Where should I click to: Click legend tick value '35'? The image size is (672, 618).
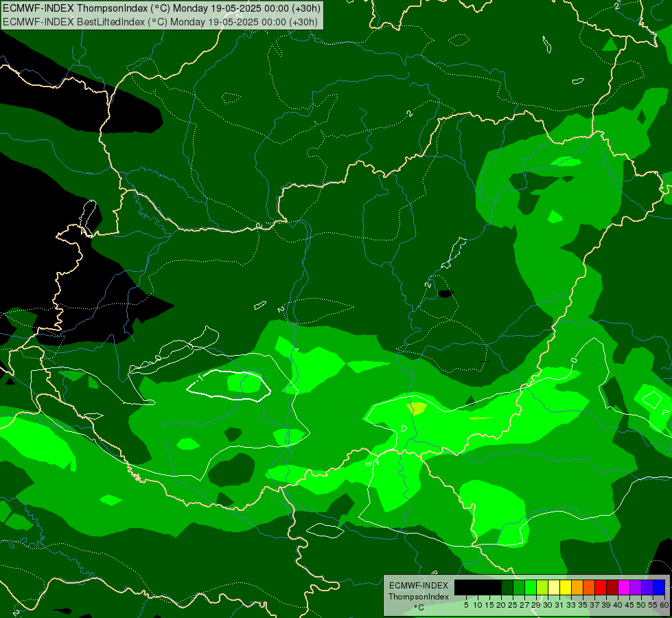point(583,605)
